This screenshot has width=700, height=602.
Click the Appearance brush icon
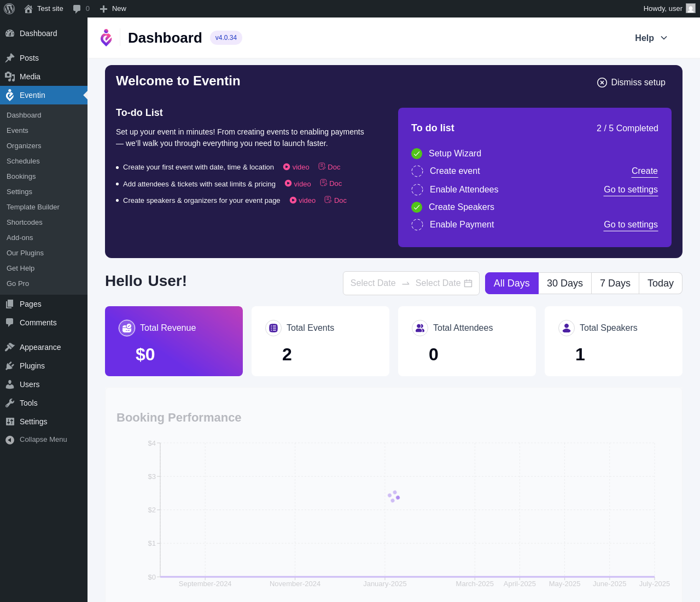point(10,347)
